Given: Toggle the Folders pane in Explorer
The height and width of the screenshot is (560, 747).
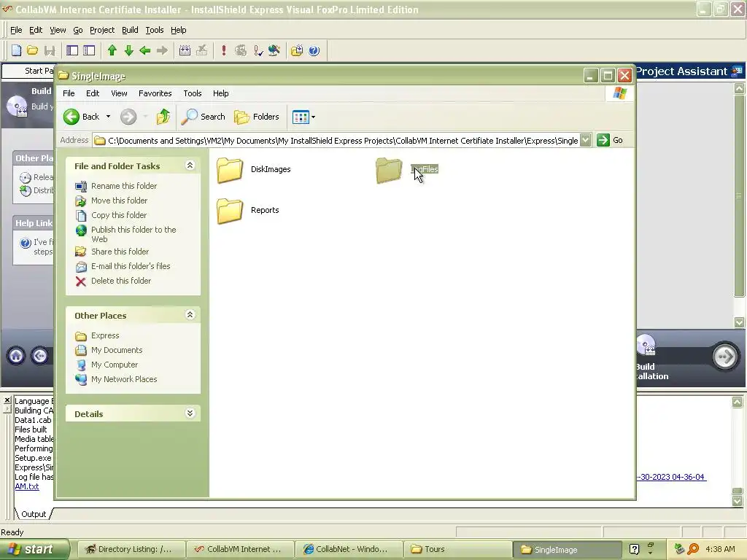Looking at the screenshot, I should point(257,117).
